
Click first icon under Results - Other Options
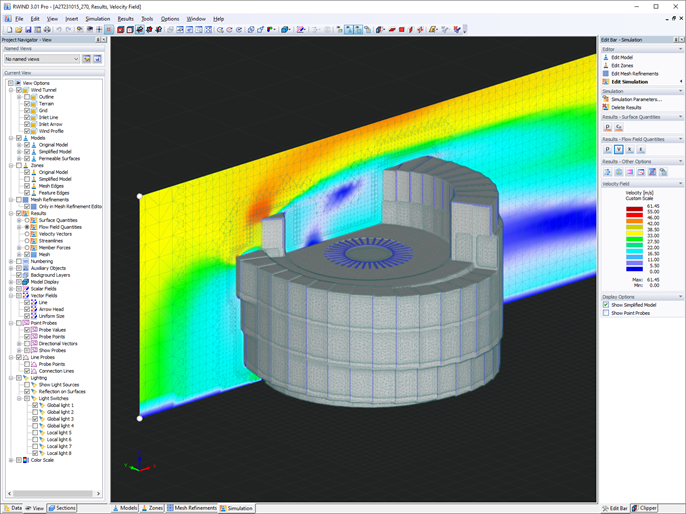pyautogui.click(x=607, y=172)
